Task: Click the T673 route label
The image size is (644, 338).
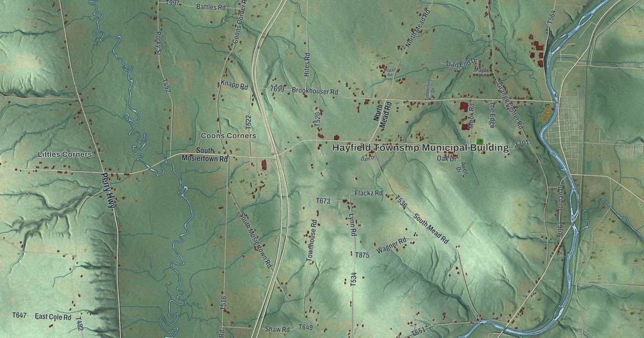Action: (x=323, y=201)
